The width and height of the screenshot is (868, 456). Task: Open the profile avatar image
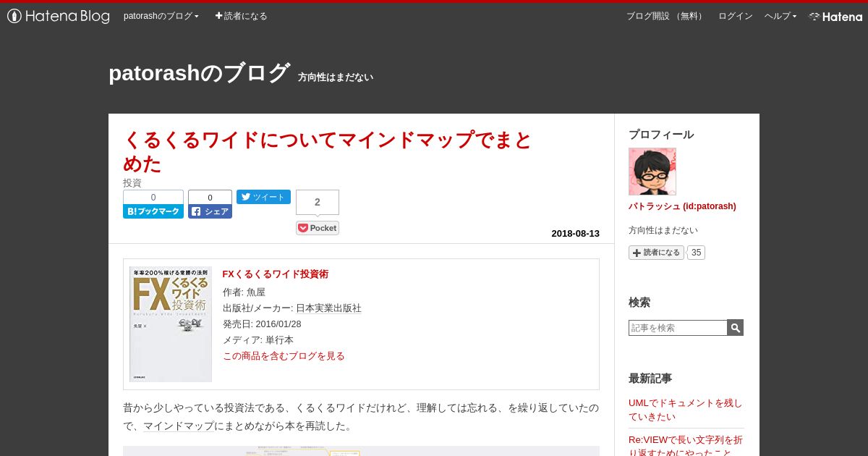652,172
